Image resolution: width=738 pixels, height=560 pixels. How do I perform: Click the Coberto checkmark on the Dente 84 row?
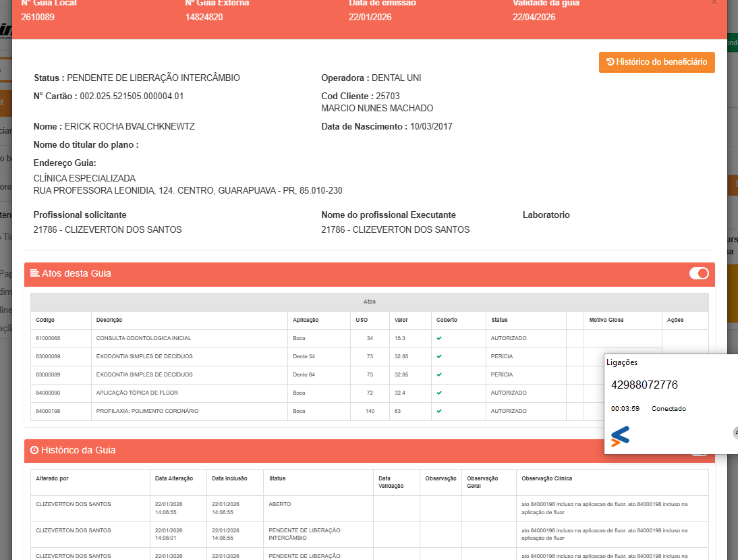tap(439, 374)
